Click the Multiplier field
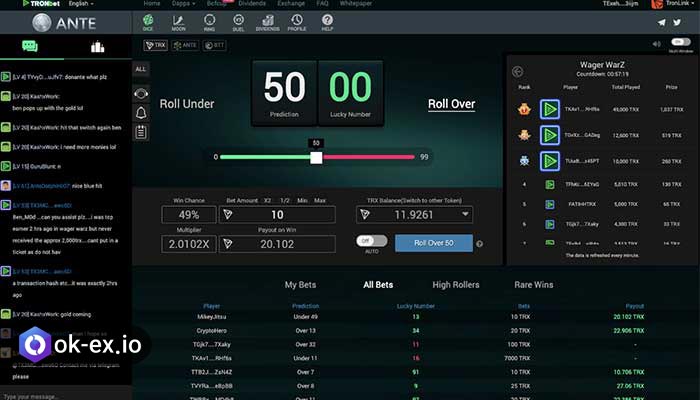Image resolution: width=700 pixels, height=400 pixels. tap(189, 244)
